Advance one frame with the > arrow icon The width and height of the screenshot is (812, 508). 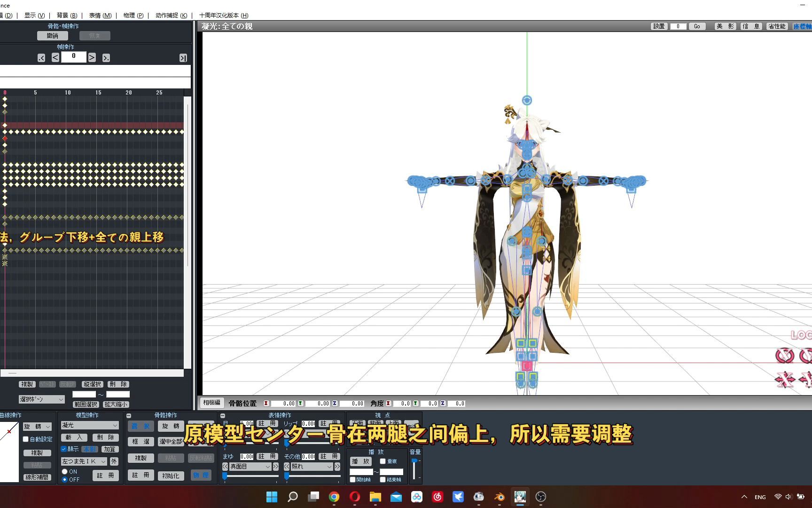pyautogui.click(x=92, y=57)
